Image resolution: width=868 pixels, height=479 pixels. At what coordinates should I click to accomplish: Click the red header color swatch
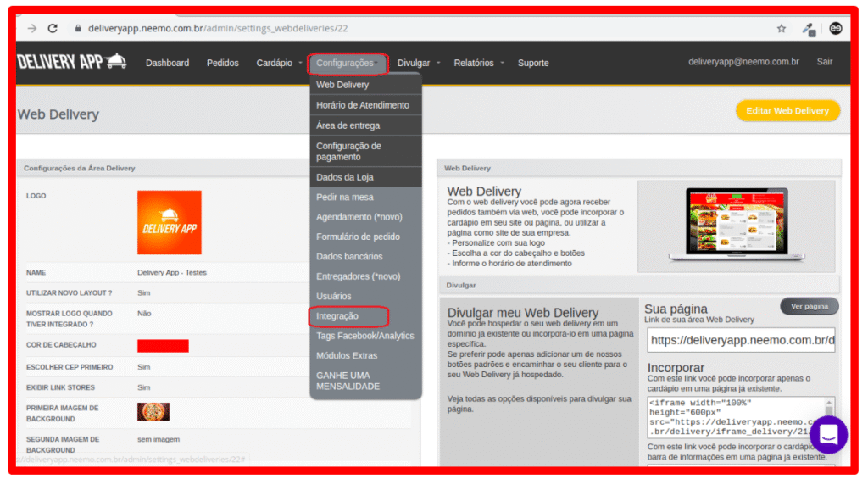[x=163, y=345]
